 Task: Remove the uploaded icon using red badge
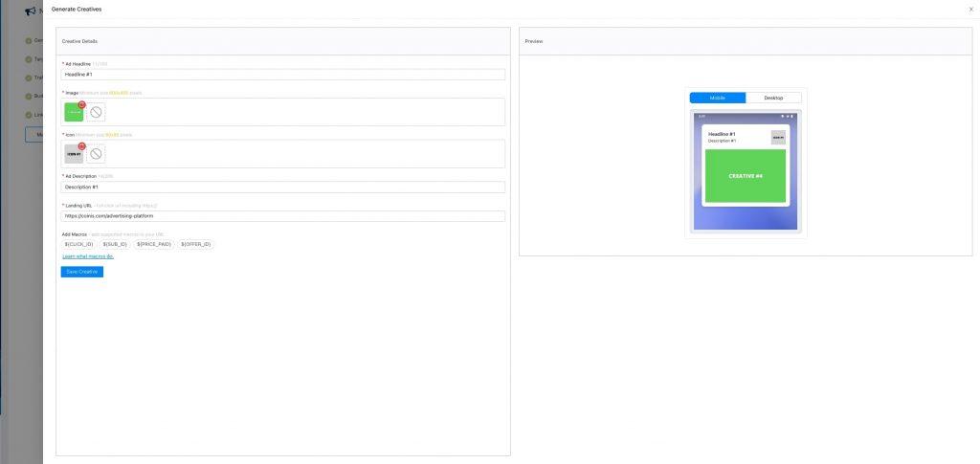pos(82,145)
